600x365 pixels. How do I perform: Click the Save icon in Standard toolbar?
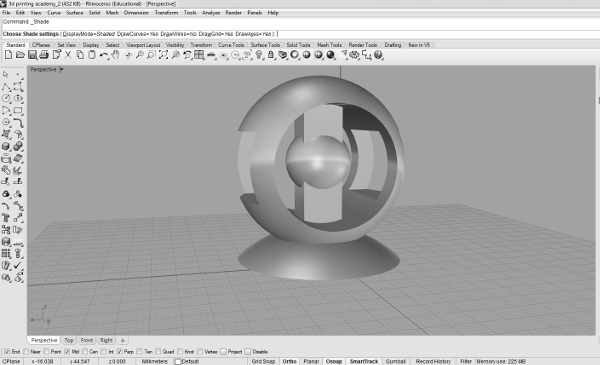coord(32,55)
